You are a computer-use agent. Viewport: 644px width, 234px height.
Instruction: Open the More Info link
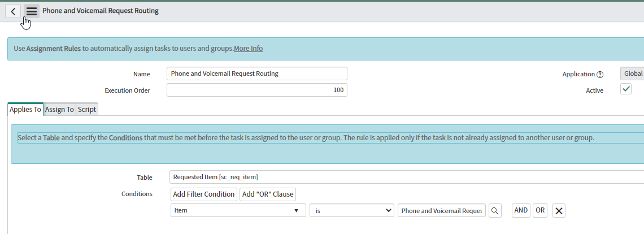(x=248, y=48)
